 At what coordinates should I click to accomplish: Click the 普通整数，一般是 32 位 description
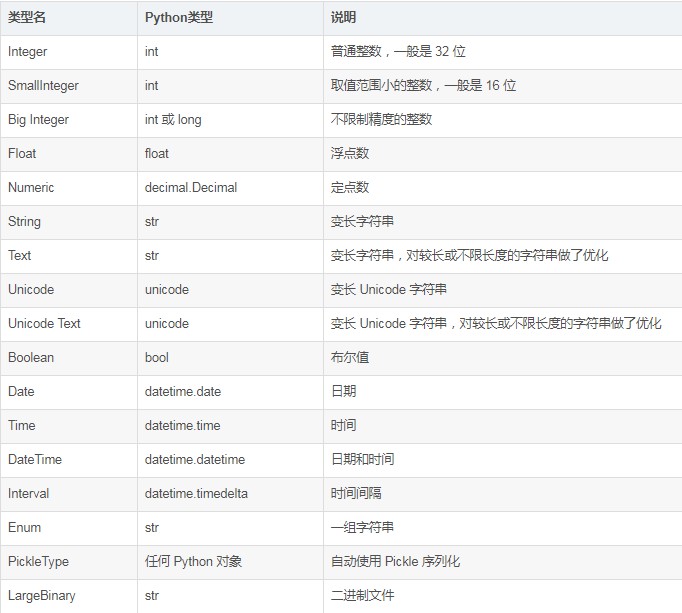click(398, 51)
